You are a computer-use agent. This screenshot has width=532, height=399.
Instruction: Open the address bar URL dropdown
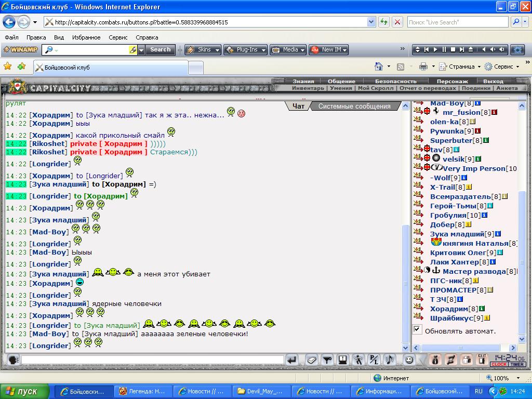(x=371, y=22)
